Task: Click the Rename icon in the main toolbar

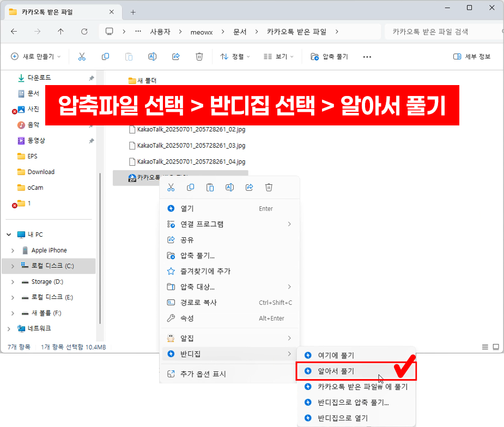Action: click(153, 57)
